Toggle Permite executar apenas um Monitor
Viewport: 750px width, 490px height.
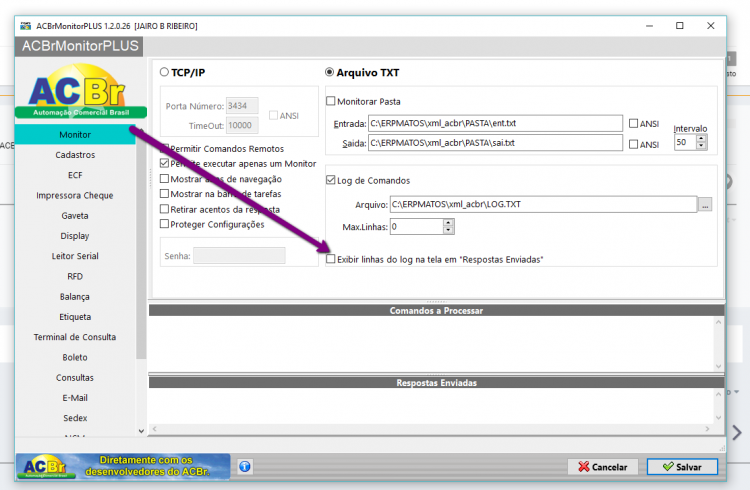click(x=164, y=163)
